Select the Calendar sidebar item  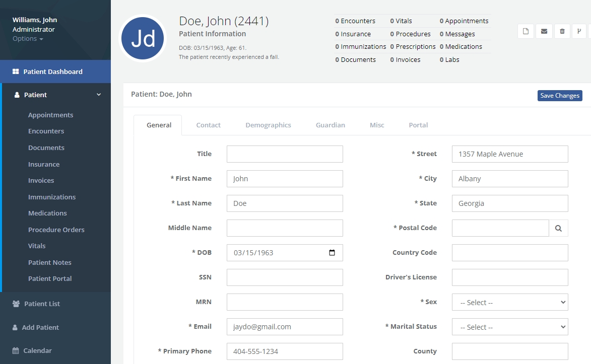coord(37,350)
